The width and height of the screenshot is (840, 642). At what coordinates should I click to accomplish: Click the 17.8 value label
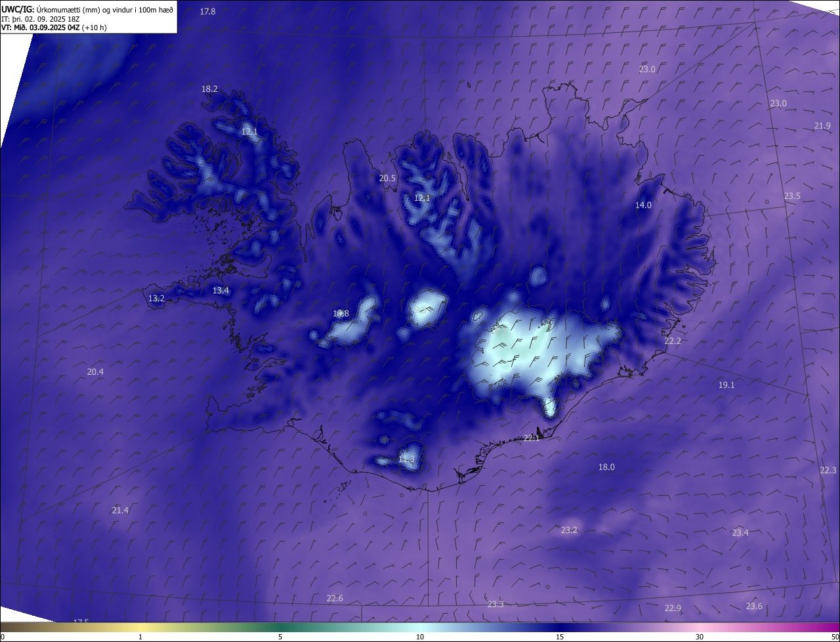207,12
